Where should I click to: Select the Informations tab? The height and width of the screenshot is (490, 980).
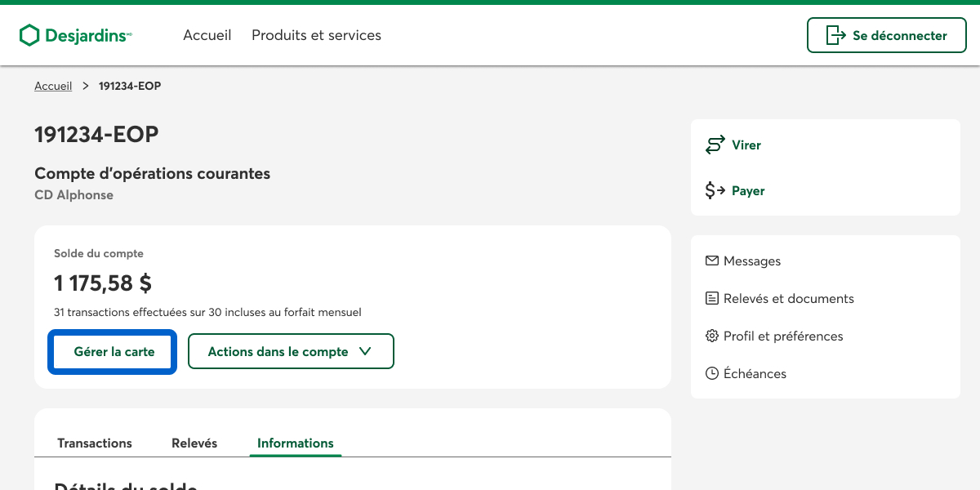296,443
